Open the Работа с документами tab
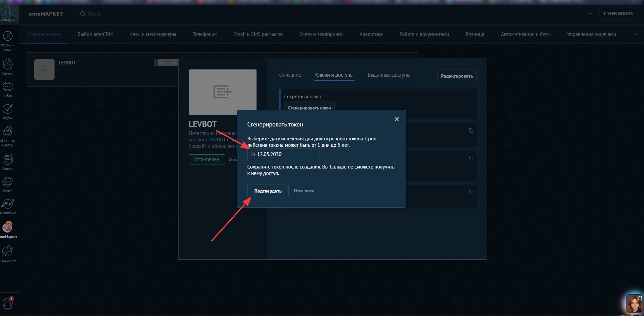The height and width of the screenshot is (316, 644). (x=424, y=34)
